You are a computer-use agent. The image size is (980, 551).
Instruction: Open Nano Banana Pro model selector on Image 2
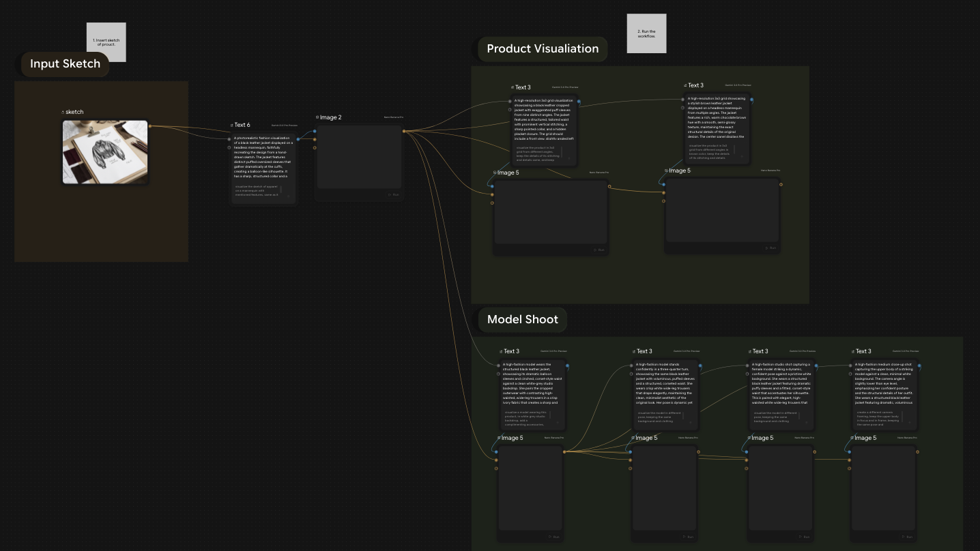[393, 117]
